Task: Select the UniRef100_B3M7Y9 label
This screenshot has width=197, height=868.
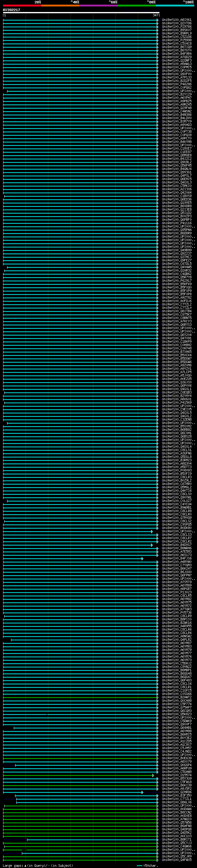Action: [x=176, y=121]
